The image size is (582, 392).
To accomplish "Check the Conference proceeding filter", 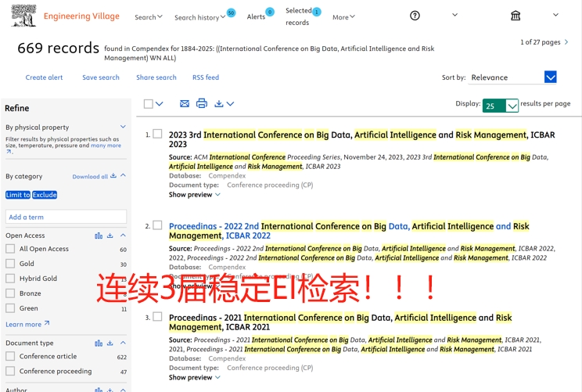I will (x=10, y=371).
